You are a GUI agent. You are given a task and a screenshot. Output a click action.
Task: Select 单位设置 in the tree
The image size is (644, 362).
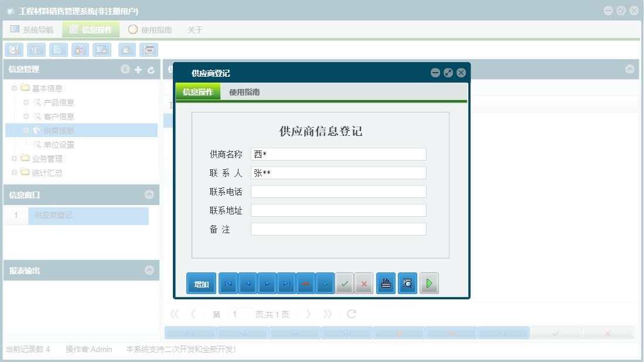[59, 145]
